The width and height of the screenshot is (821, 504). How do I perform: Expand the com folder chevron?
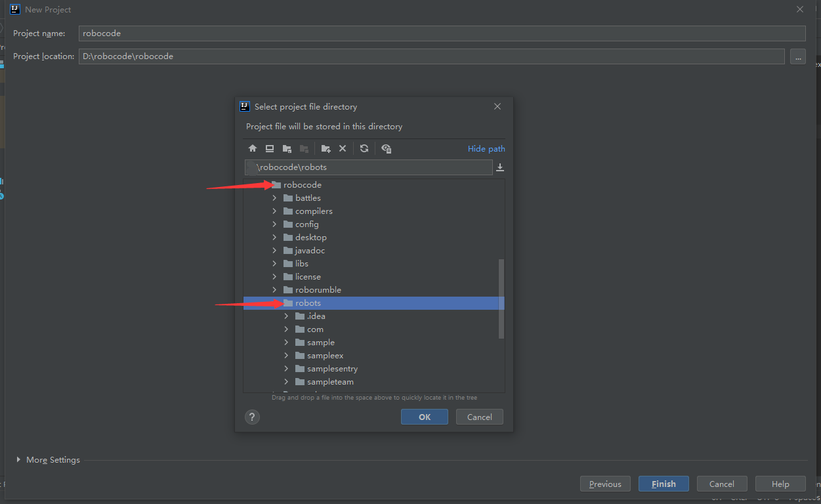coord(286,329)
